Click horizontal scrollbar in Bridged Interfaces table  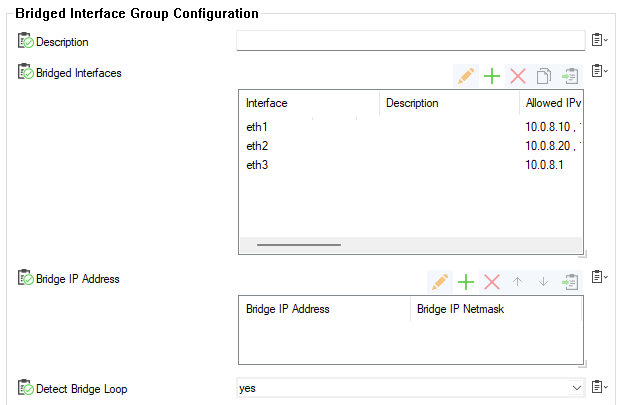pyautogui.click(x=299, y=244)
